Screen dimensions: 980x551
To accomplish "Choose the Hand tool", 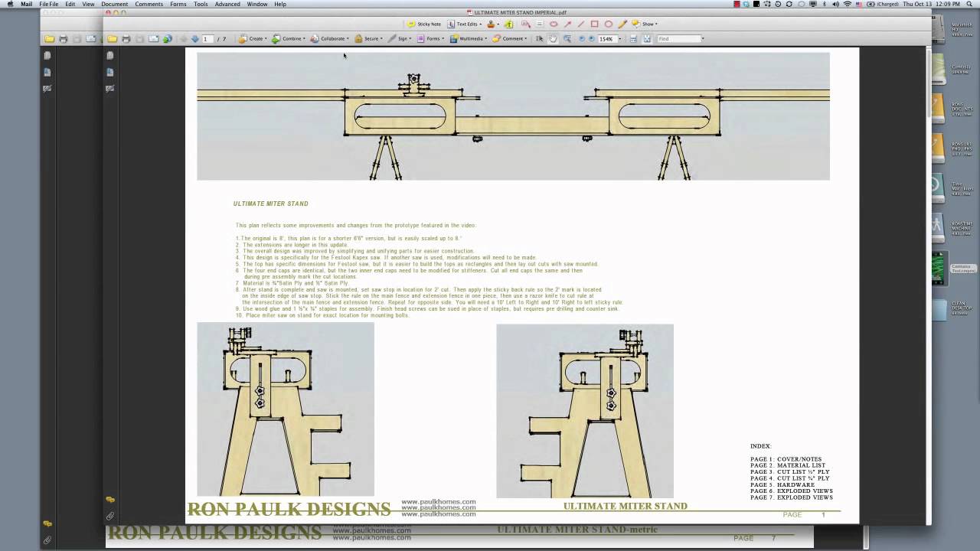I will click(553, 38).
